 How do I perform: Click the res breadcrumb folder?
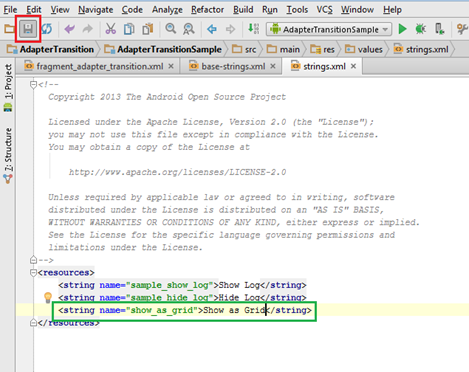pos(322,49)
